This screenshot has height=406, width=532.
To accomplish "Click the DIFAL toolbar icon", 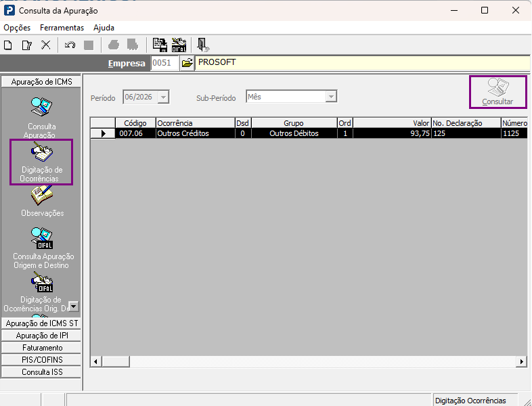I will point(179,45).
